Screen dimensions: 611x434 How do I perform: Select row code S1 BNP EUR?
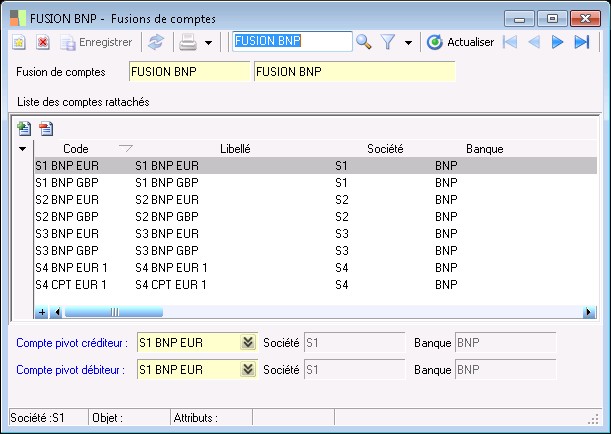pos(67,166)
